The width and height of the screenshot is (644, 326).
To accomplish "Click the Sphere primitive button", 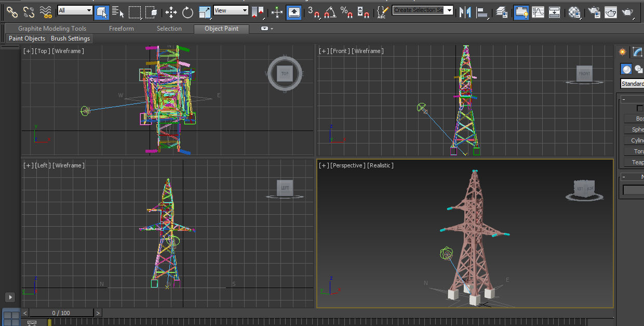I will tap(634, 129).
